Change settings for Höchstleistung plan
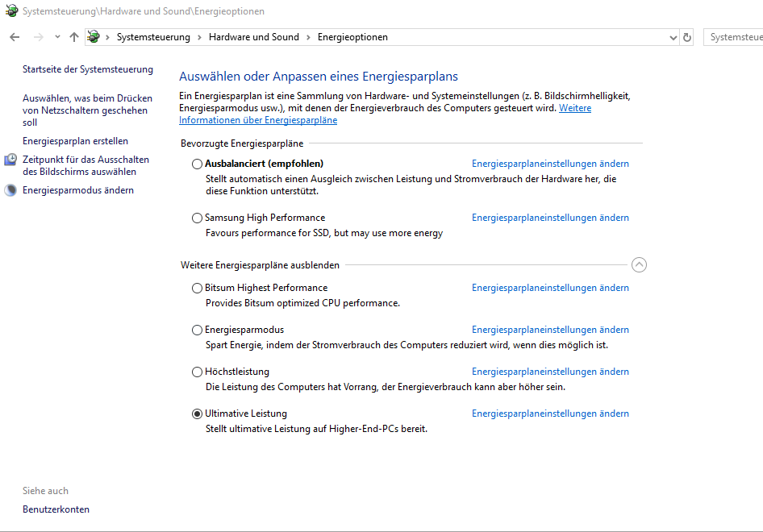 point(550,371)
